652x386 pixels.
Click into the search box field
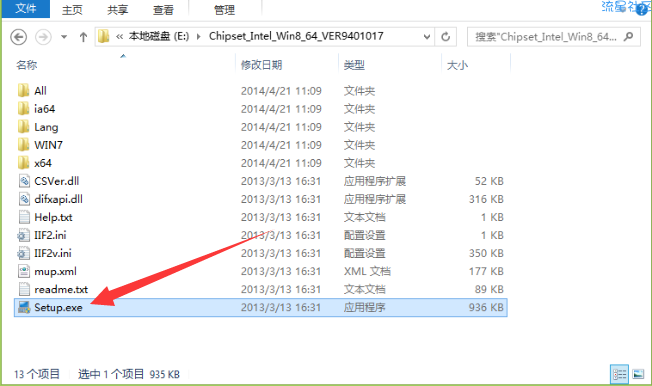[x=553, y=37]
